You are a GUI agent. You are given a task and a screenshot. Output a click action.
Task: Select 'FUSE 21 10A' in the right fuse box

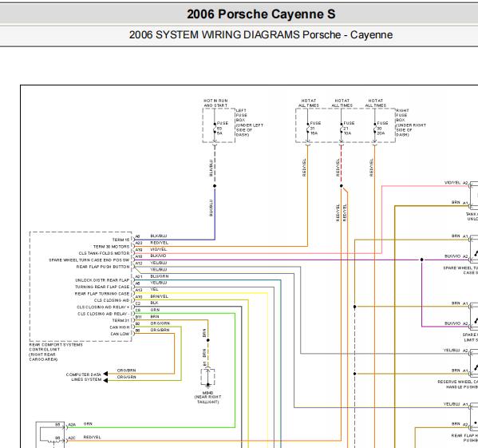point(349,128)
